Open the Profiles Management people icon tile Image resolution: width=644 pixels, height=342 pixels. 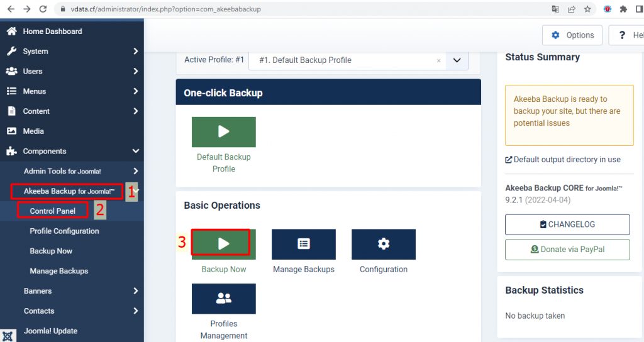click(223, 299)
